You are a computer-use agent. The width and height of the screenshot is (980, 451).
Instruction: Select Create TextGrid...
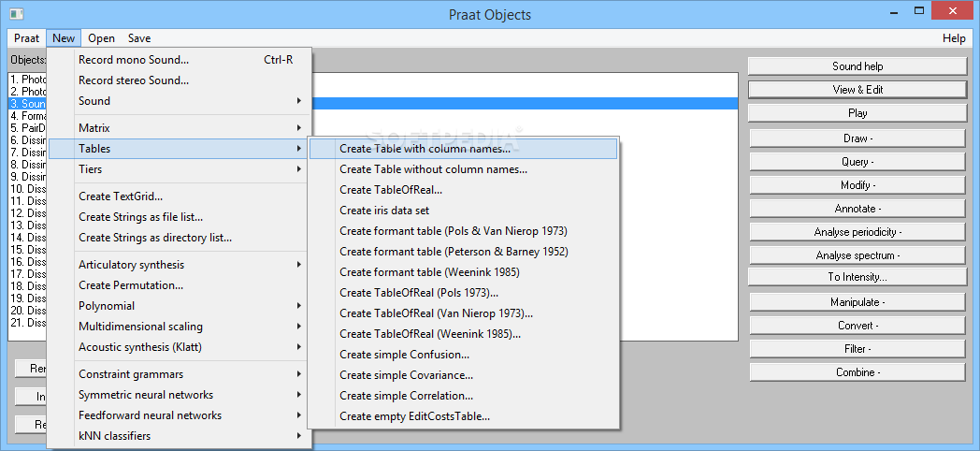coord(180,196)
